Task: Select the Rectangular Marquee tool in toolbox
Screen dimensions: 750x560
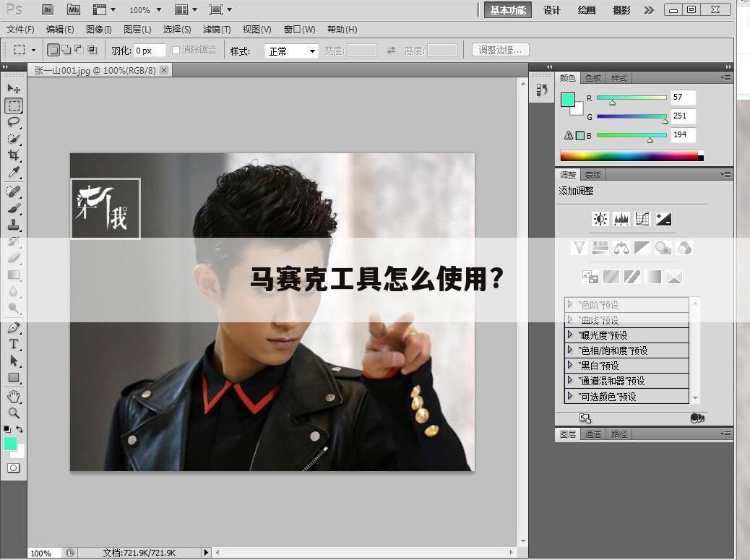Action: click(14, 105)
